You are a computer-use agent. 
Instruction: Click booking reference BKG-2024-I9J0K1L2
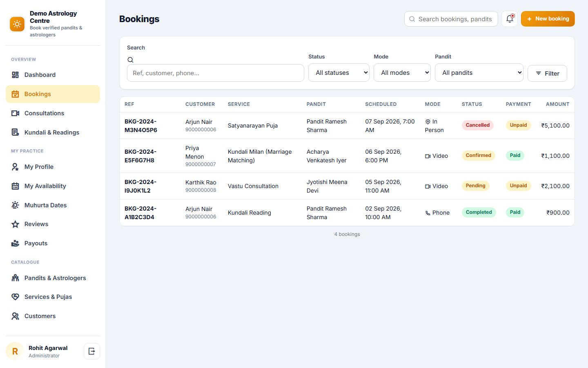140,186
